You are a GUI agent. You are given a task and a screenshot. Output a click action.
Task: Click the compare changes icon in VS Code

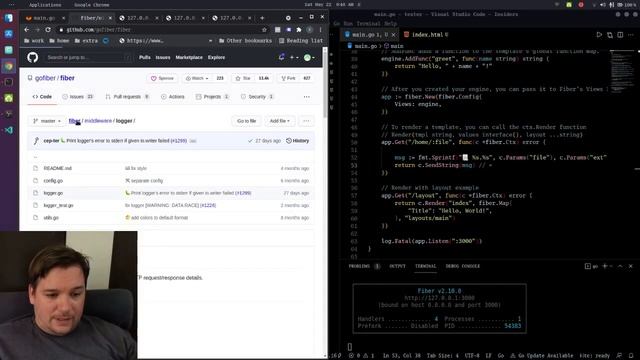click(610, 35)
